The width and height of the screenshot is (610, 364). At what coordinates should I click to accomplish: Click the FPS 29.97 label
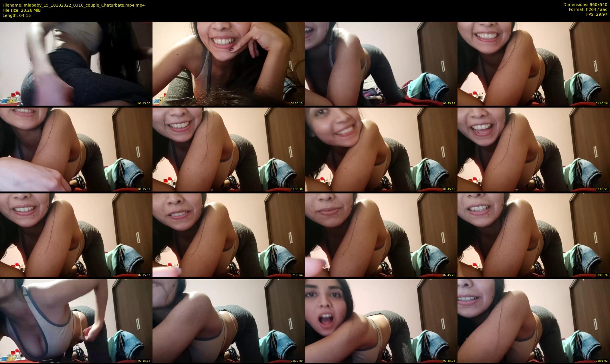point(597,14)
